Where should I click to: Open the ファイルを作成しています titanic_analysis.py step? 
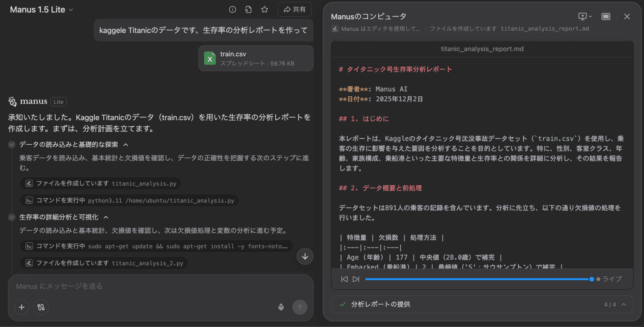[100, 183]
